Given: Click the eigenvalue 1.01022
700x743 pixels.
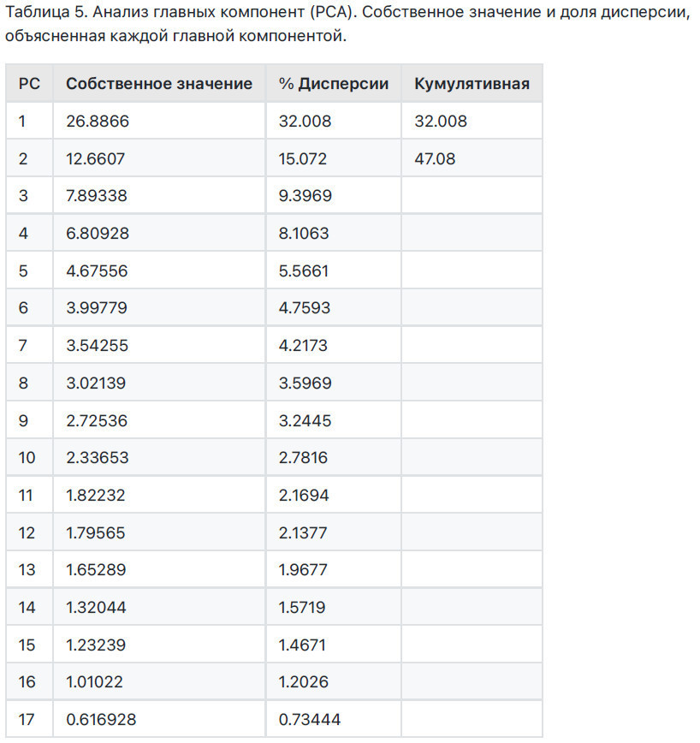Looking at the screenshot, I should point(94,682).
